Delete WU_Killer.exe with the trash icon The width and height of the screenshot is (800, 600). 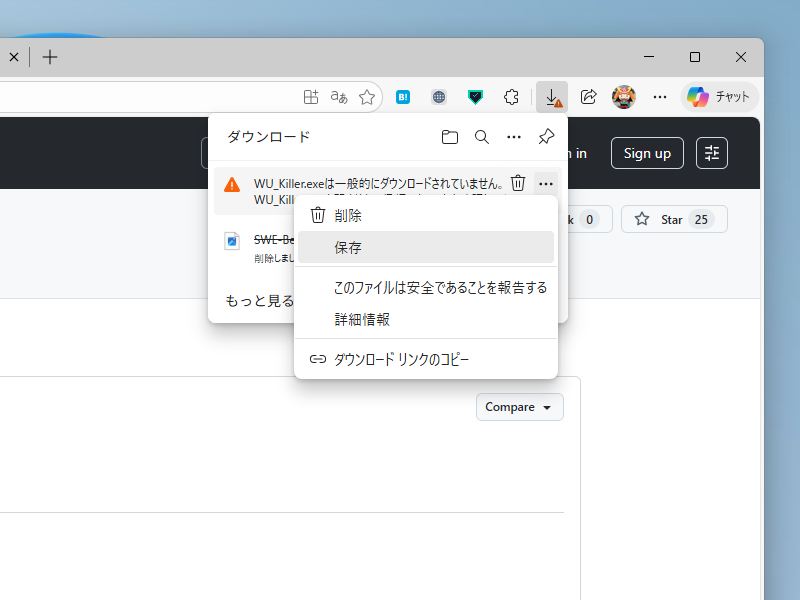click(517, 182)
